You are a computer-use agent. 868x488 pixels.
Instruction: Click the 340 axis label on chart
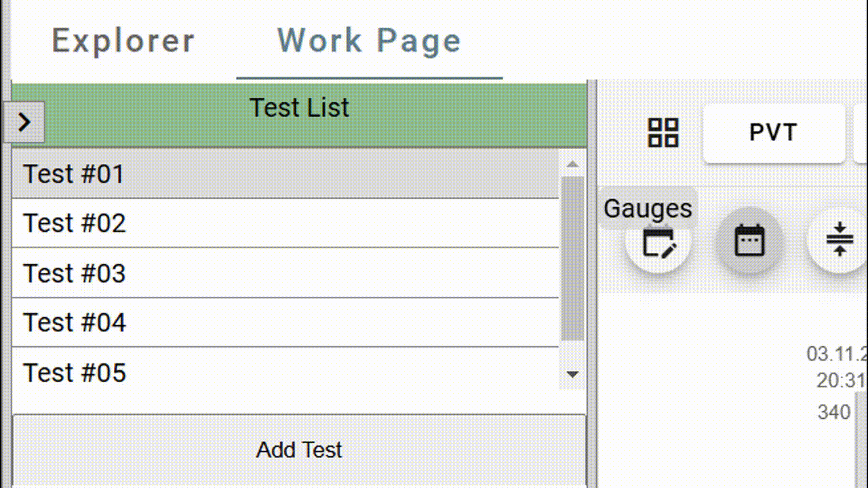click(834, 412)
